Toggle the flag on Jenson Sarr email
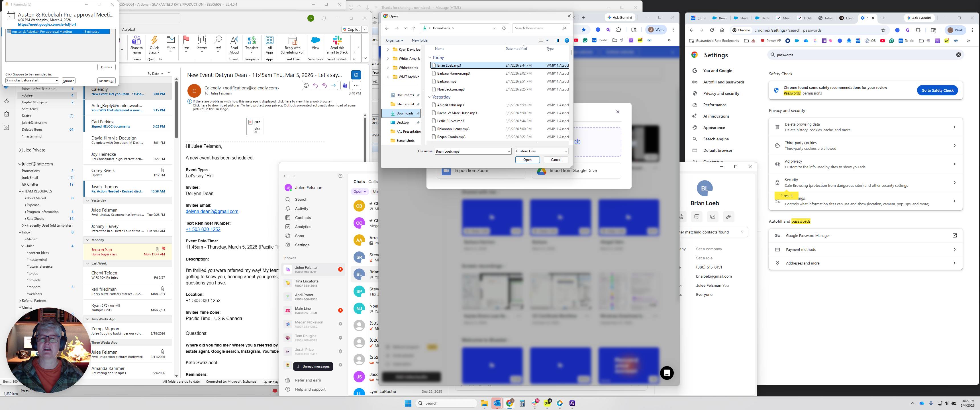This screenshot has width=980, height=410. (164, 249)
